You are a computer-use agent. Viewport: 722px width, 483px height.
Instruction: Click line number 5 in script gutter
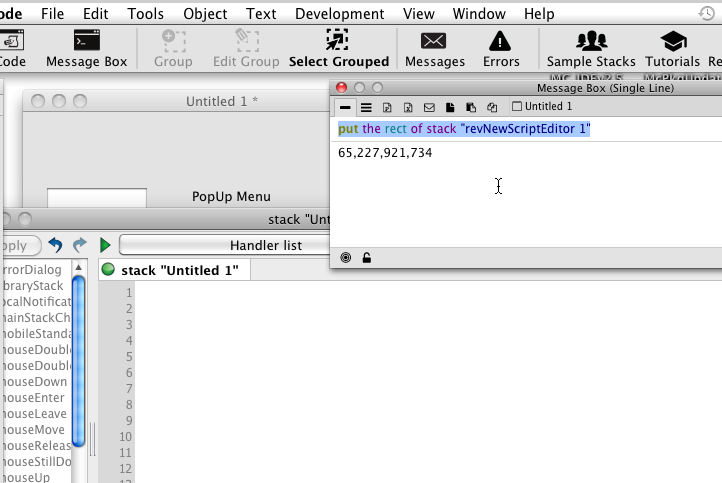tap(129, 357)
